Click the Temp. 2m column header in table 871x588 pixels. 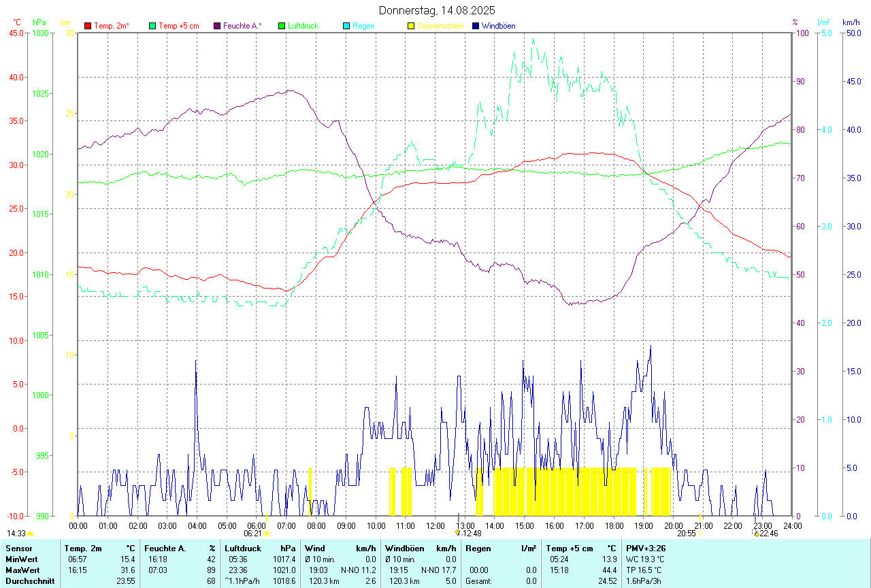tap(83, 548)
